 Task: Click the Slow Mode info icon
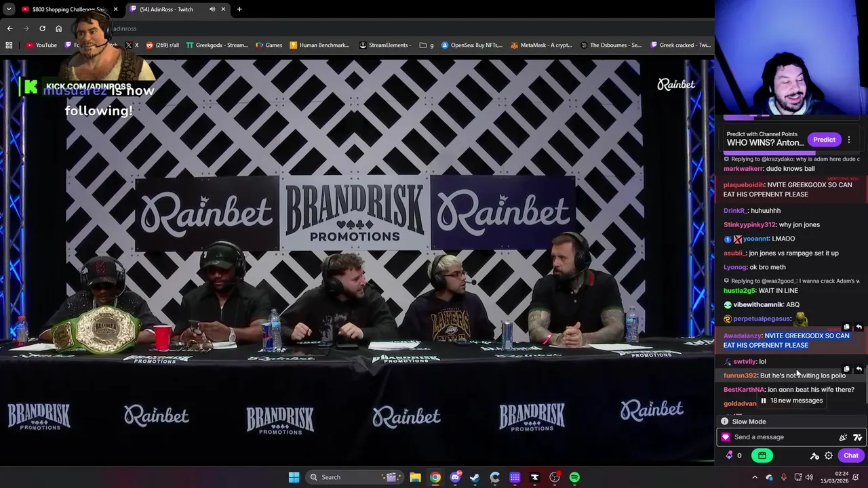pos(724,422)
